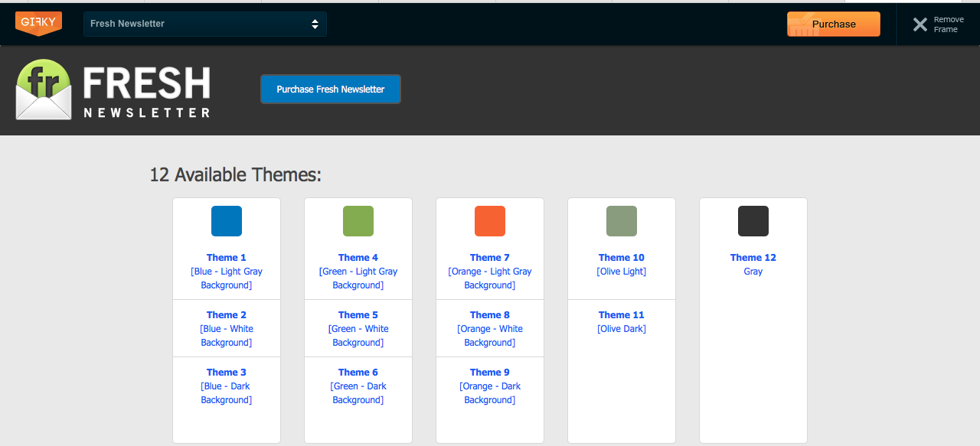The height and width of the screenshot is (446, 980).
Task: Pick the orange color swatch
Action: tap(490, 221)
